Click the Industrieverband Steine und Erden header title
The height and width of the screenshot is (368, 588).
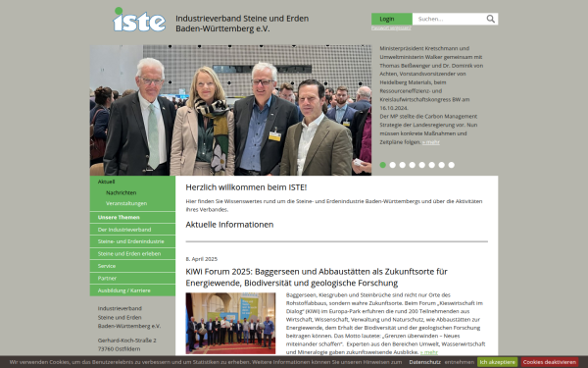click(x=242, y=24)
